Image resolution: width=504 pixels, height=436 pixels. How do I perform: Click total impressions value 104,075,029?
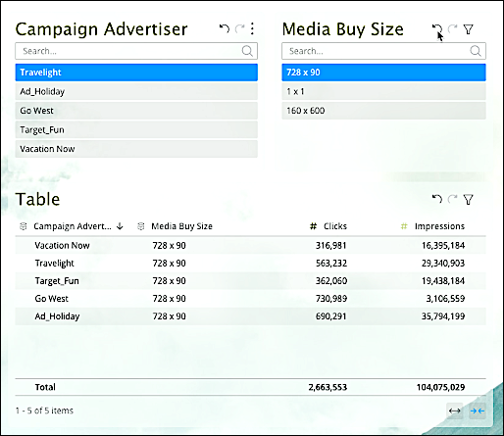pos(440,387)
